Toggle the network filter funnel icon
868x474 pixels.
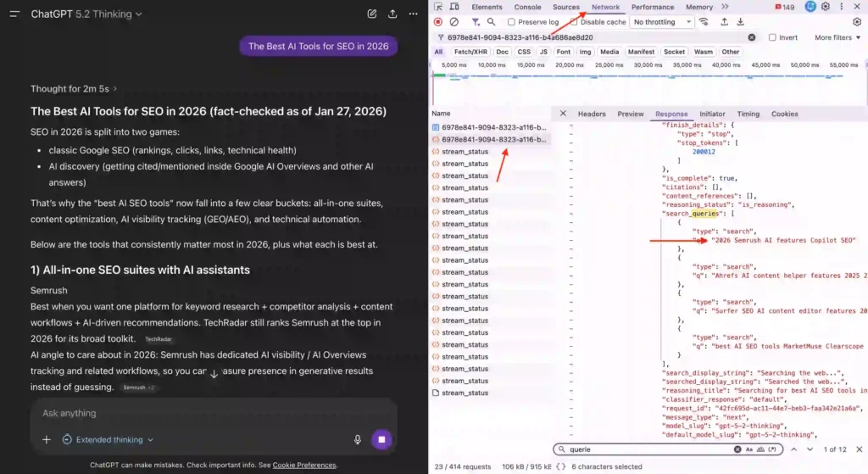pos(476,22)
